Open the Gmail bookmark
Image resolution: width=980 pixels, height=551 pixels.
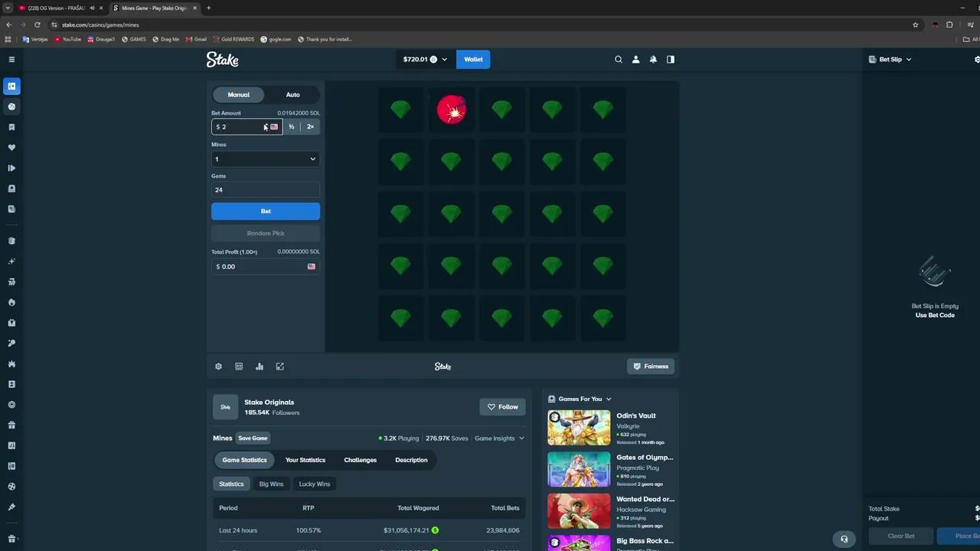click(x=196, y=39)
